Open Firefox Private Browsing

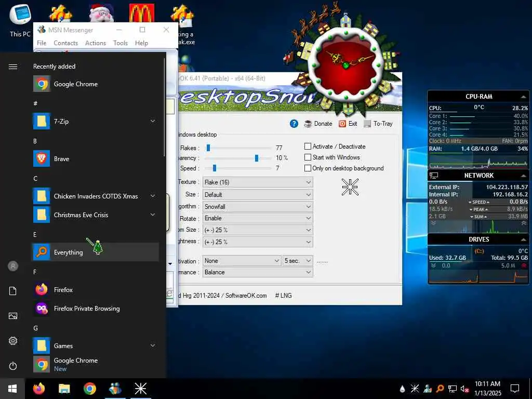tap(96, 309)
